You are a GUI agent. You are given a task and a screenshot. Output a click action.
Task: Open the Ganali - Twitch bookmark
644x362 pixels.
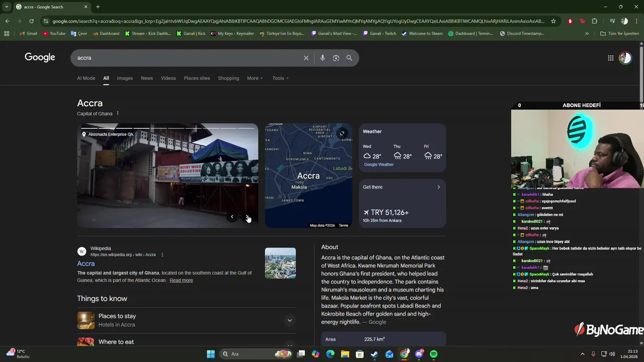pos(379,34)
